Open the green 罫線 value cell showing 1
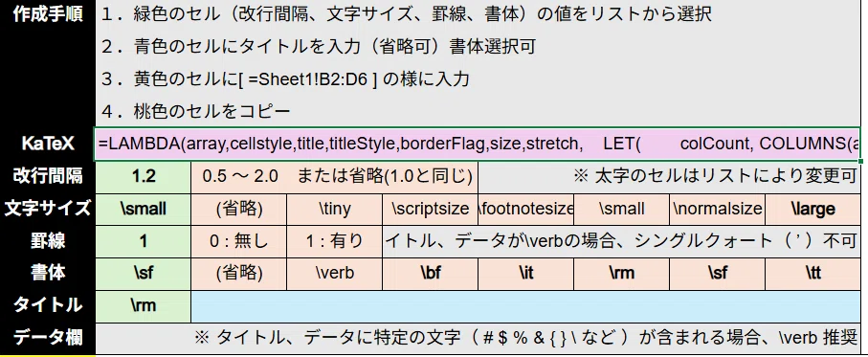The width and height of the screenshot is (868, 357). coord(144,241)
